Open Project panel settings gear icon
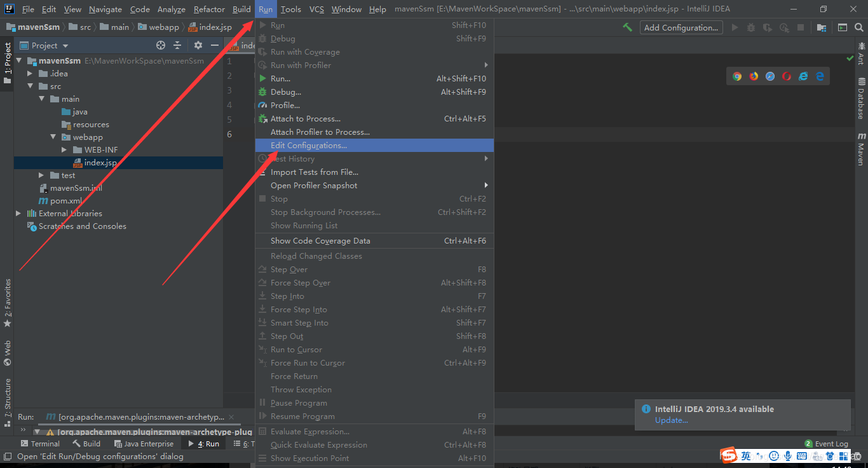This screenshot has width=868, height=468. pyautogui.click(x=198, y=45)
